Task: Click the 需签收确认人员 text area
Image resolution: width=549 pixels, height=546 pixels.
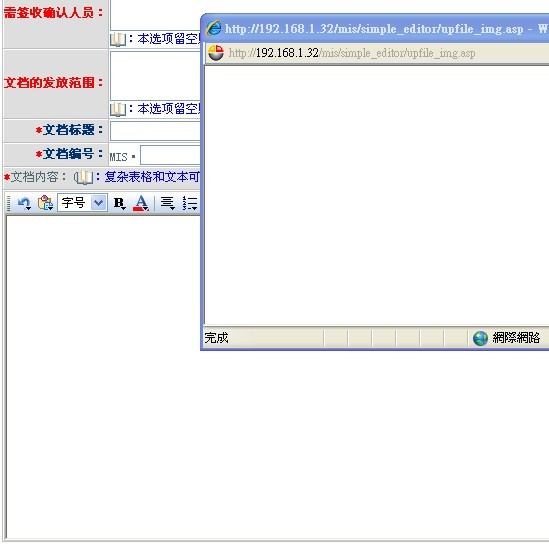Action: tap(155, 15)
